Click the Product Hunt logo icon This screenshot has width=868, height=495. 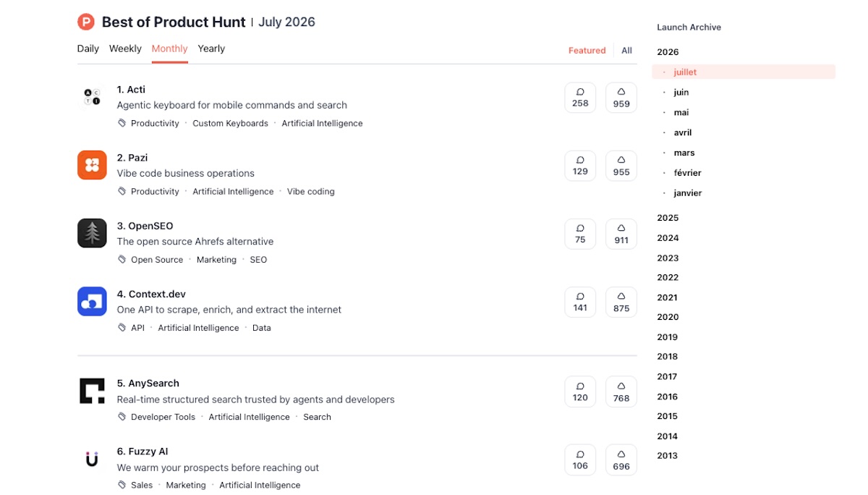point(86,22)
